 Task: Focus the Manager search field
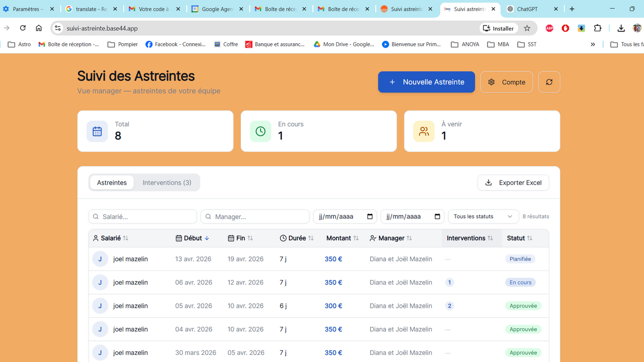(x=255, y=217)
